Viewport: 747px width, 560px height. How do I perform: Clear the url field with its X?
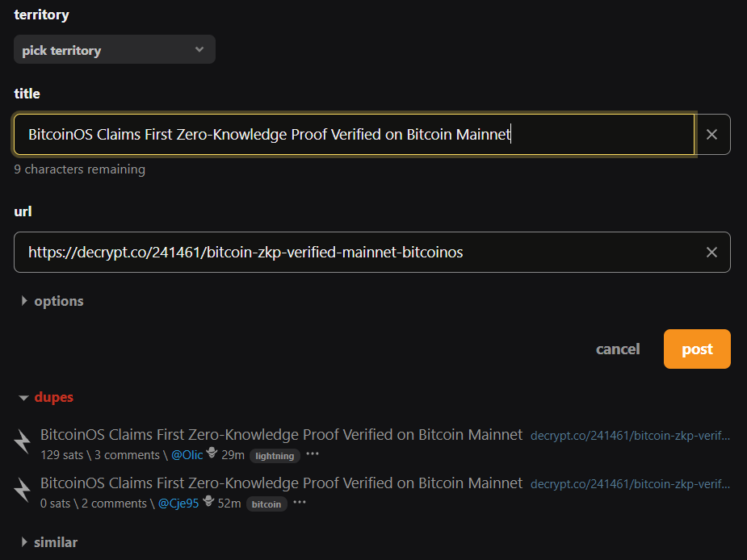pos(711,253)
